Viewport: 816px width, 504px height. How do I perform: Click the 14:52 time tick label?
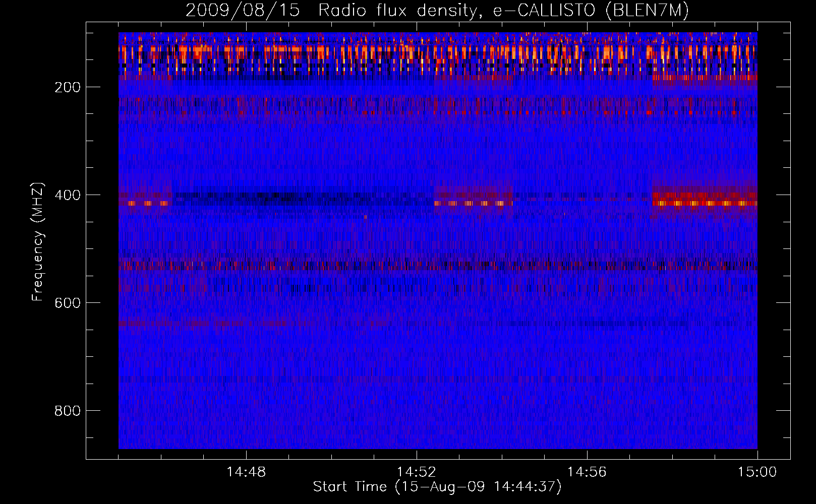tap(416, 472)
